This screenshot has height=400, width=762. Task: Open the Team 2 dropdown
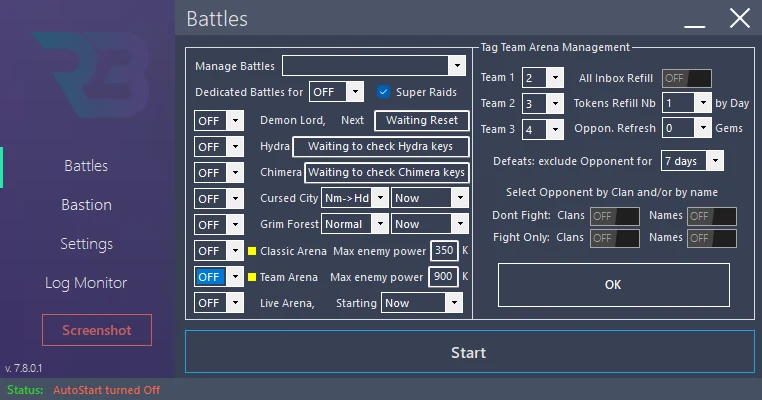543,104
